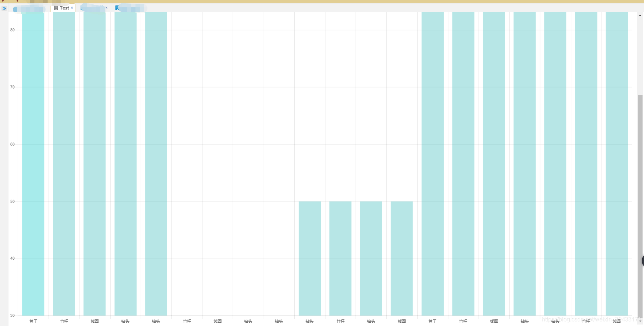
Task: Click the scroll down arrow of vertical scrollbar
Action: click(x=640, y=322)
